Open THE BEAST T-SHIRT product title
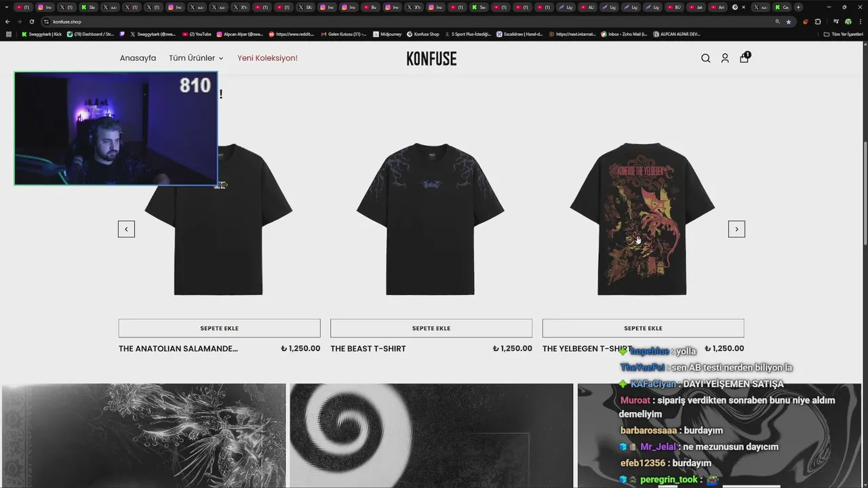 coord(368,348)
